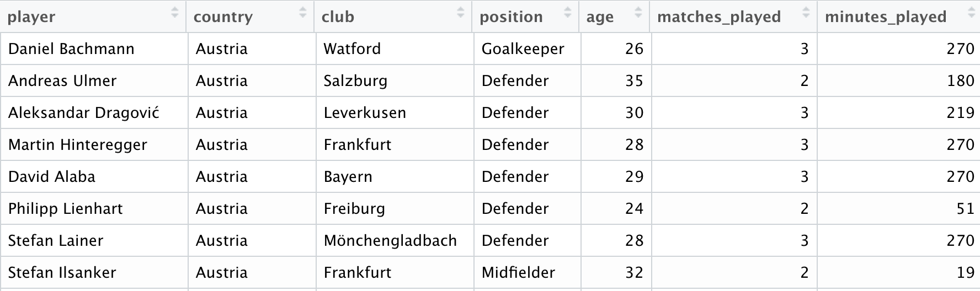The image size is (980, 291).
Task: Sort by matches_played sort arrows
Action: (x=806, y=13)
